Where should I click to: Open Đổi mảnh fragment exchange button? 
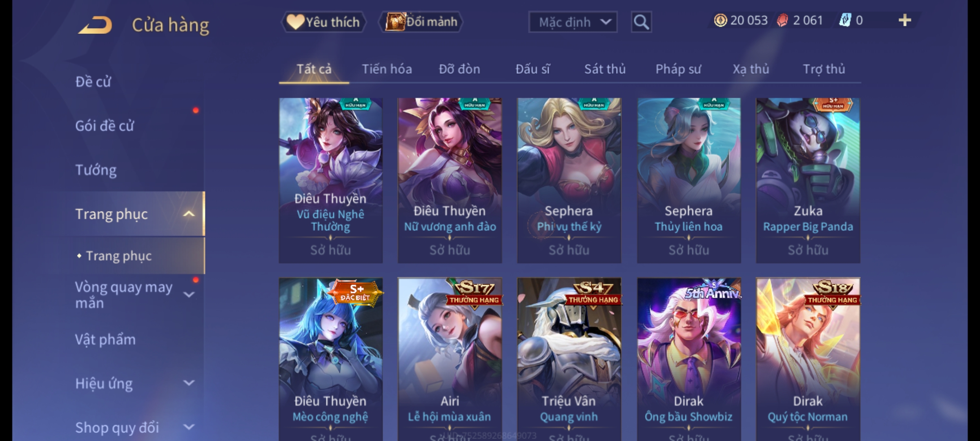tap(421, 22)
